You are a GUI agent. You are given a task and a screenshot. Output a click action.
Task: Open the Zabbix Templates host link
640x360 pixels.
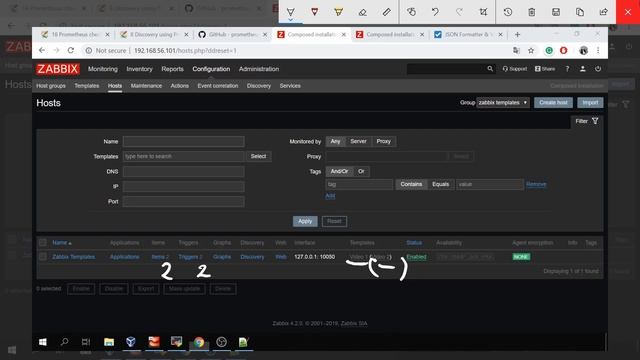[x=73, y=257]
